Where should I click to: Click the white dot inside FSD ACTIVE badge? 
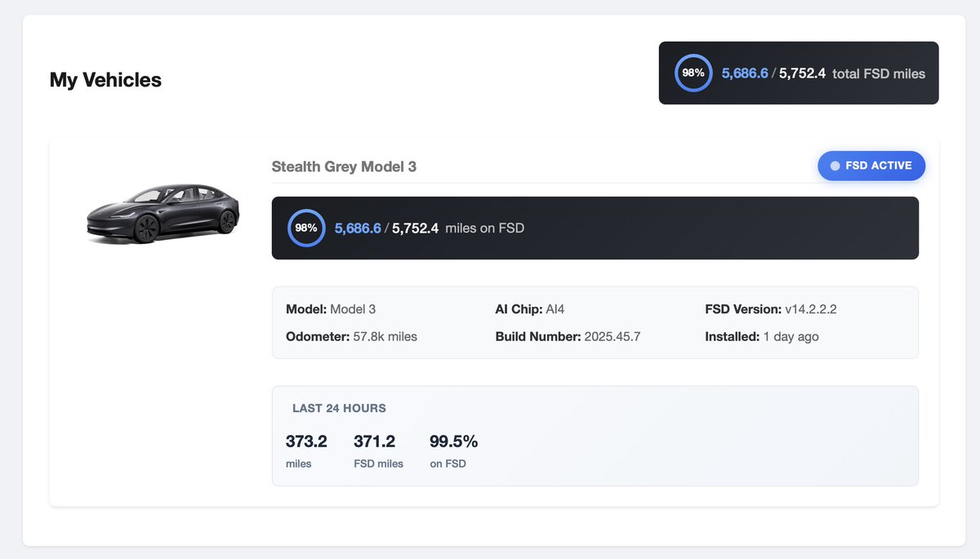click(835, 166)
